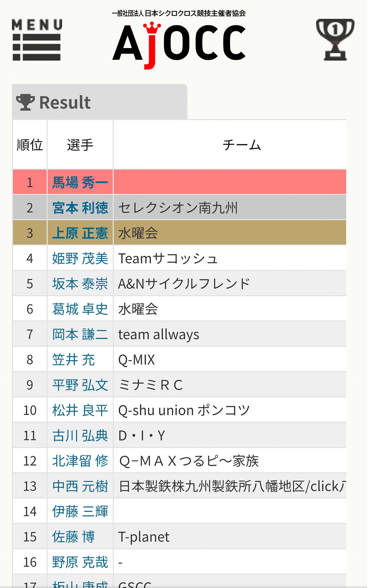Select the Result tab header
Viewport: 376px width, 588px height.
100,102
